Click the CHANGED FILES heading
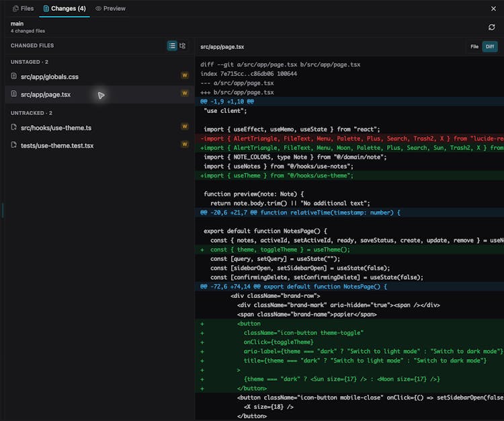 [x=32, y=46]
